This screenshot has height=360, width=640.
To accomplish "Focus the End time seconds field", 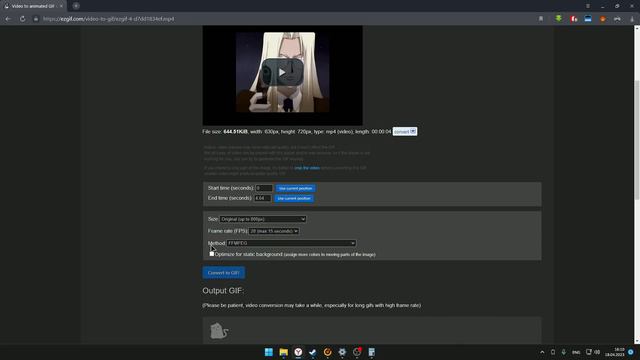I will (x=262, y=198).
